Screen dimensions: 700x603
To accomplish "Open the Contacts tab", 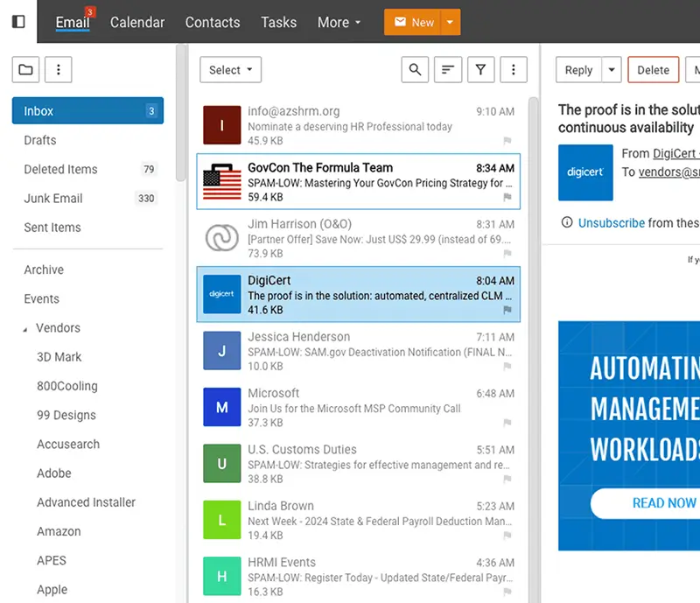I will (x=213, y=22).
